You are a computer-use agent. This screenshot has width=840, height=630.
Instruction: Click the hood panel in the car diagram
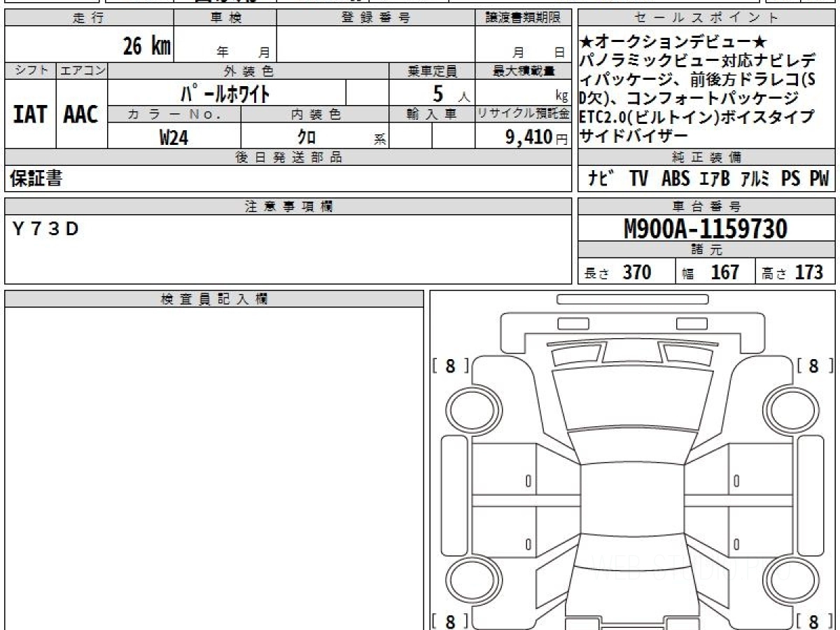[633, 396]
